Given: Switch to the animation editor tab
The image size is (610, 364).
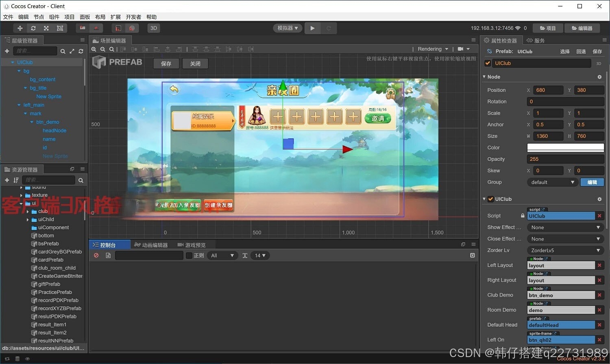Looking at the screenshot, I should click(151, 245).
